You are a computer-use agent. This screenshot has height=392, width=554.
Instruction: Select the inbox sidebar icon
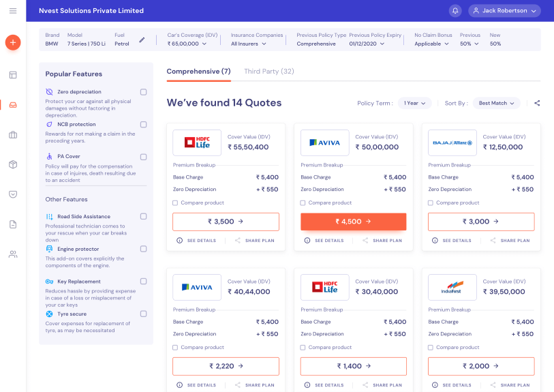[13, 105]
